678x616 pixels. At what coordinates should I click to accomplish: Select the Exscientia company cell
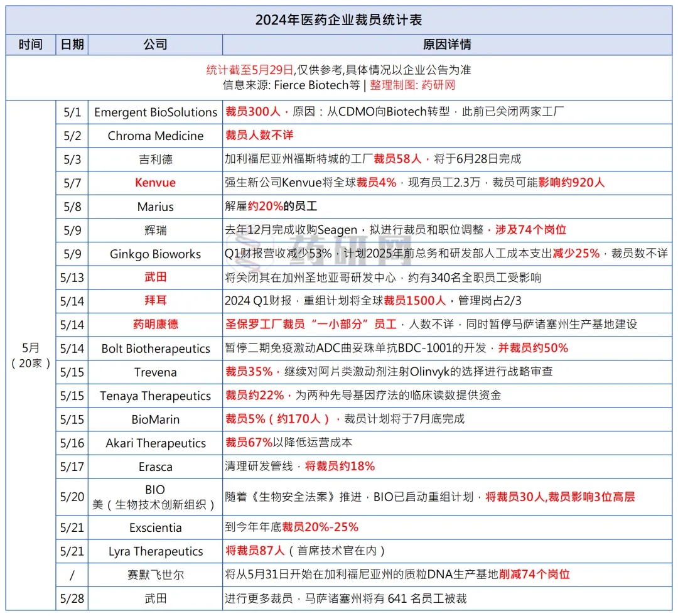coord(155,527)
